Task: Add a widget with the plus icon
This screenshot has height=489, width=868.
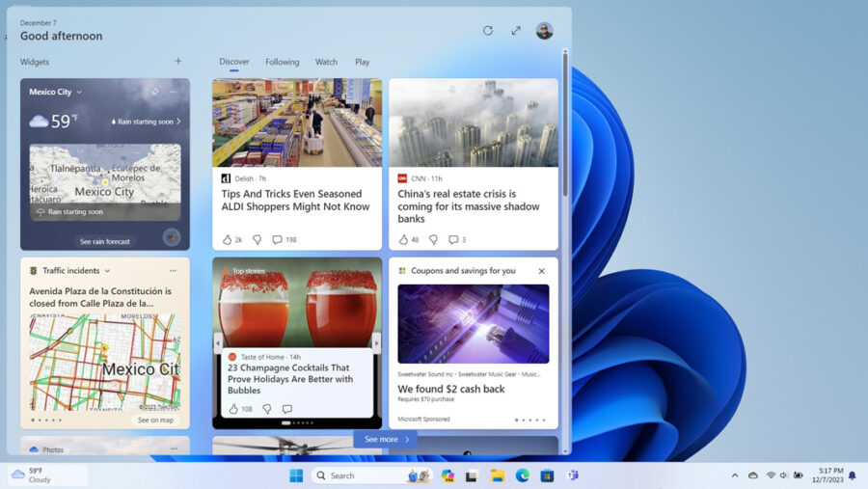Action: (177, 61)
